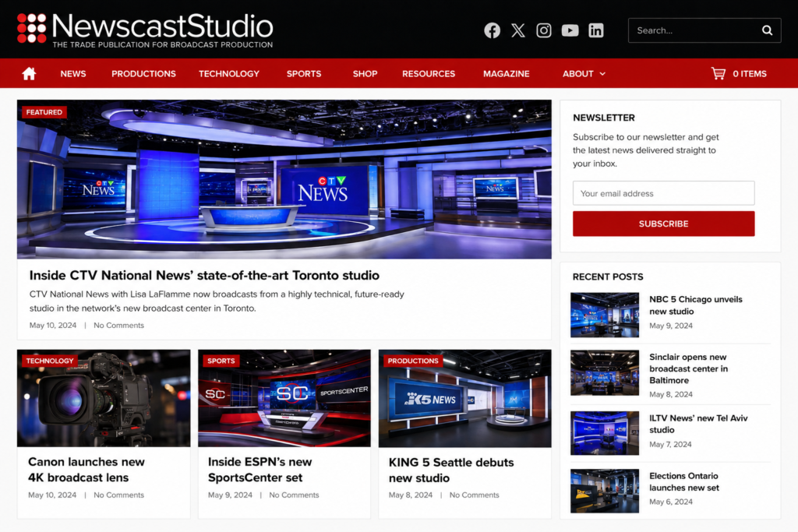
Task: Click the Sports category badge on the ESPN card
Action: pos(221,361)
